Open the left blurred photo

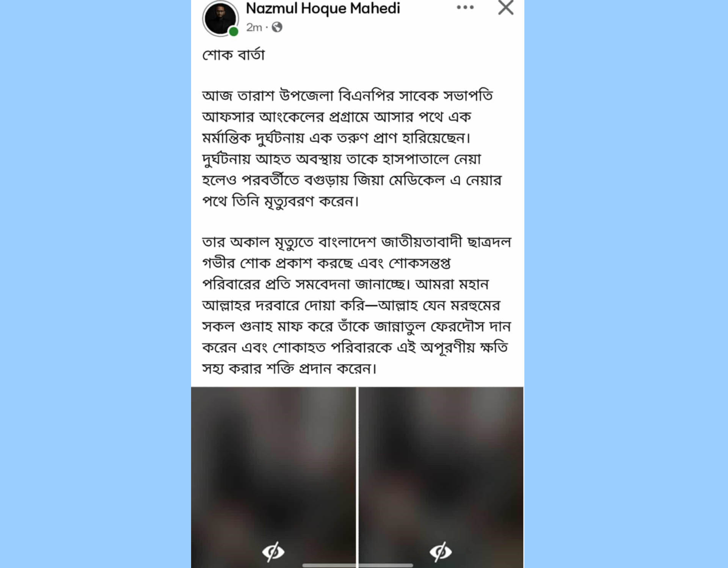pyautogui.click(x=273, y=477)
